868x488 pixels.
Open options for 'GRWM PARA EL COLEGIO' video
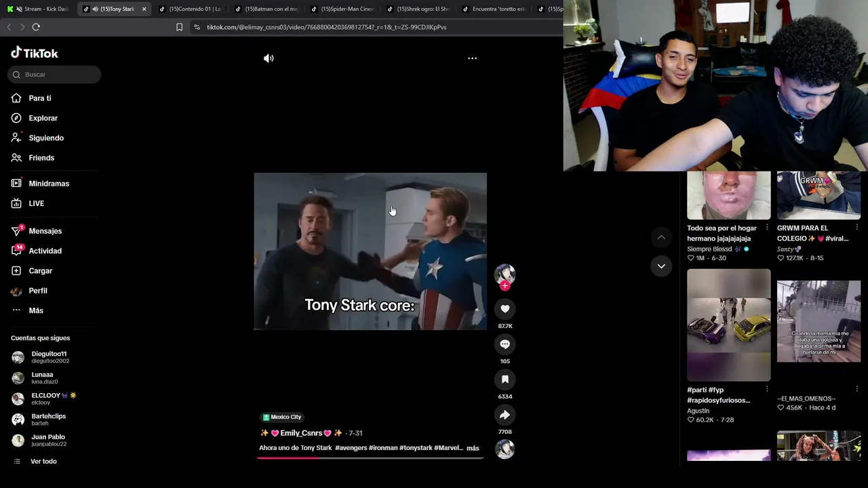coord(857,228)
